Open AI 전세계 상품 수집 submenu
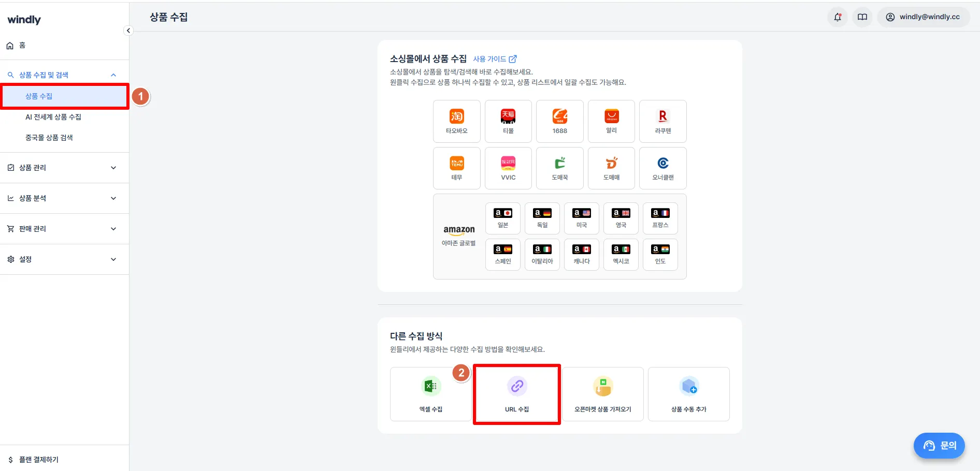The height and width of the screenshot is (471, 980). click(64, 117)
